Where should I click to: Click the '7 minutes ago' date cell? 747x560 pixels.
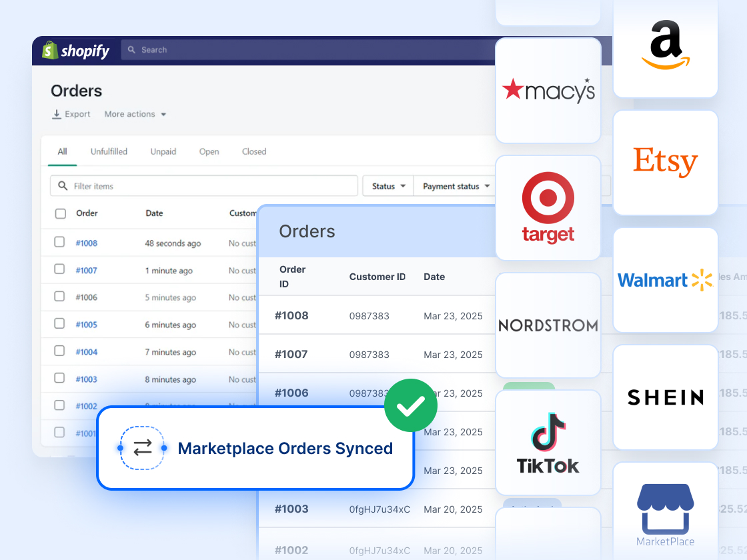click(x=171, y=353)
